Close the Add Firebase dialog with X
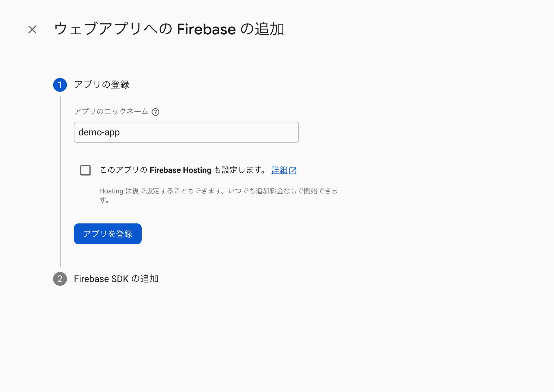 pyautogui.click(x=32, y=29)
